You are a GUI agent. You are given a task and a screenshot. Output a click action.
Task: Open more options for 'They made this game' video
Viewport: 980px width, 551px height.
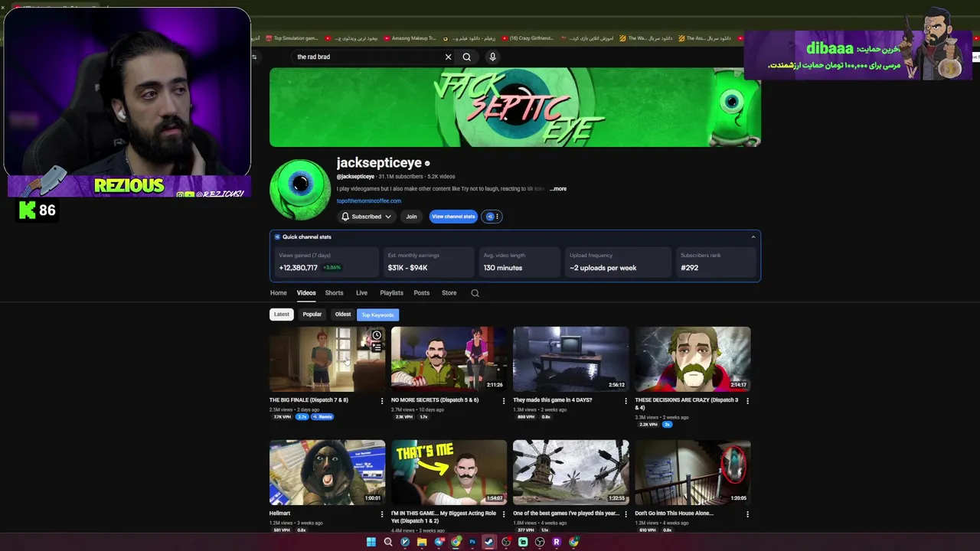click(626, 401)
